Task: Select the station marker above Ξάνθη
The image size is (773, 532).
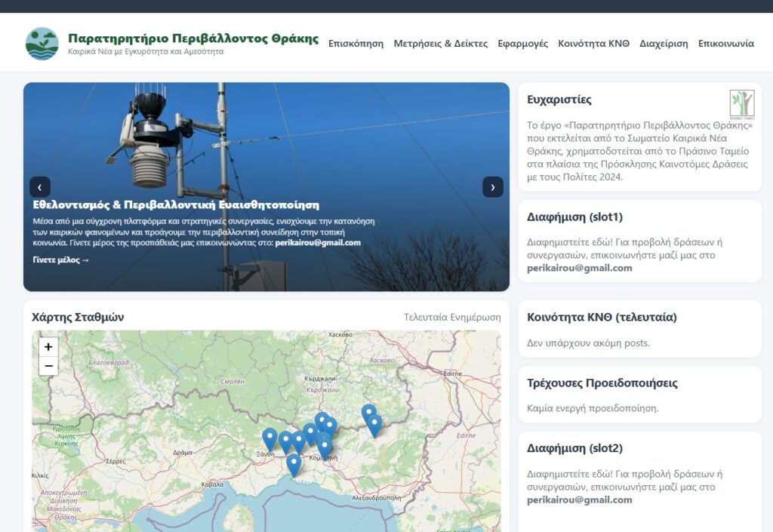Action: click(x=269, y=438)
